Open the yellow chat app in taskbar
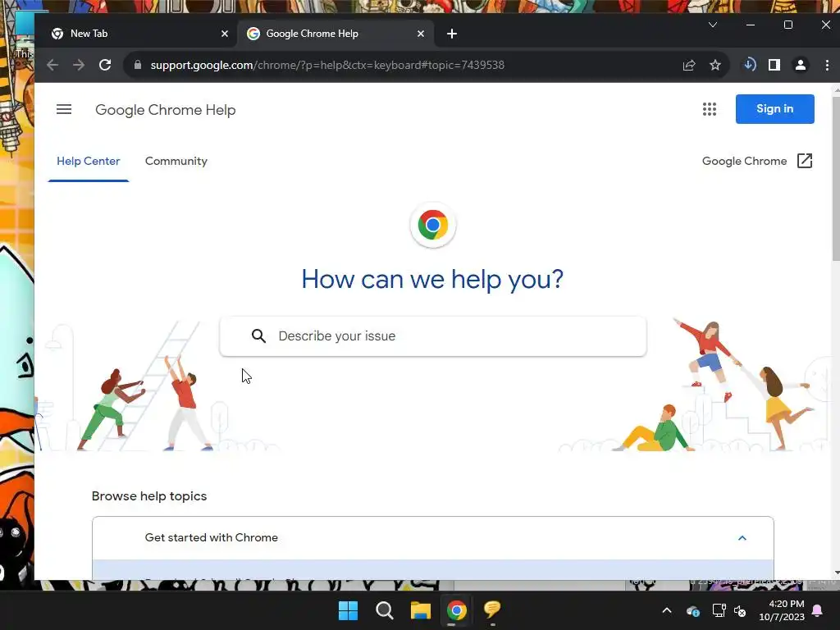This screenshot has width=840, height=630. pyautogui.click(x=492, y=609)
